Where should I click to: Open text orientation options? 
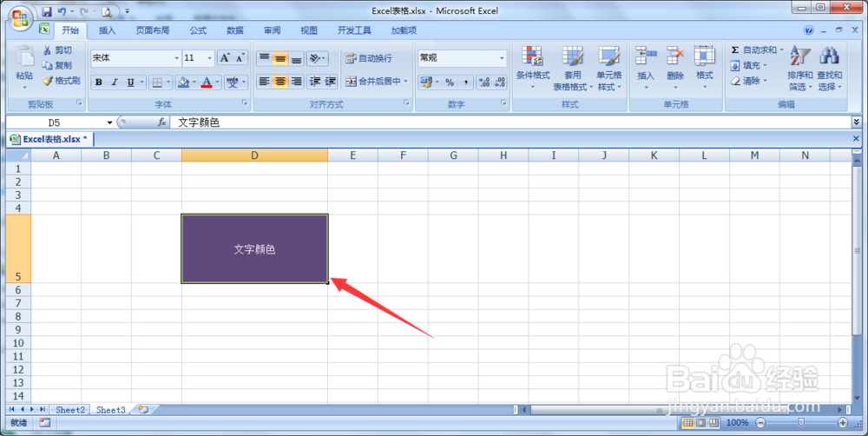[318, 58]
